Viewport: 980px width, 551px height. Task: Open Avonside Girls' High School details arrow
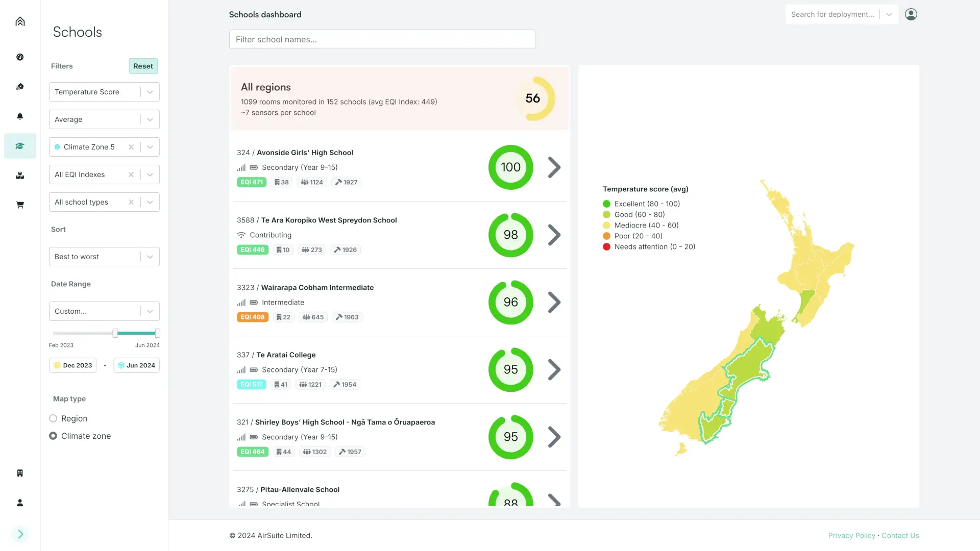(x=554, y=167)
